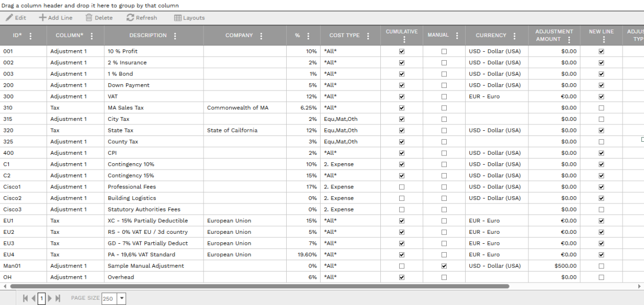This screenshot has width=644, height=305.
Task: Open the ID column options menu
Action: tap(30, 36)
